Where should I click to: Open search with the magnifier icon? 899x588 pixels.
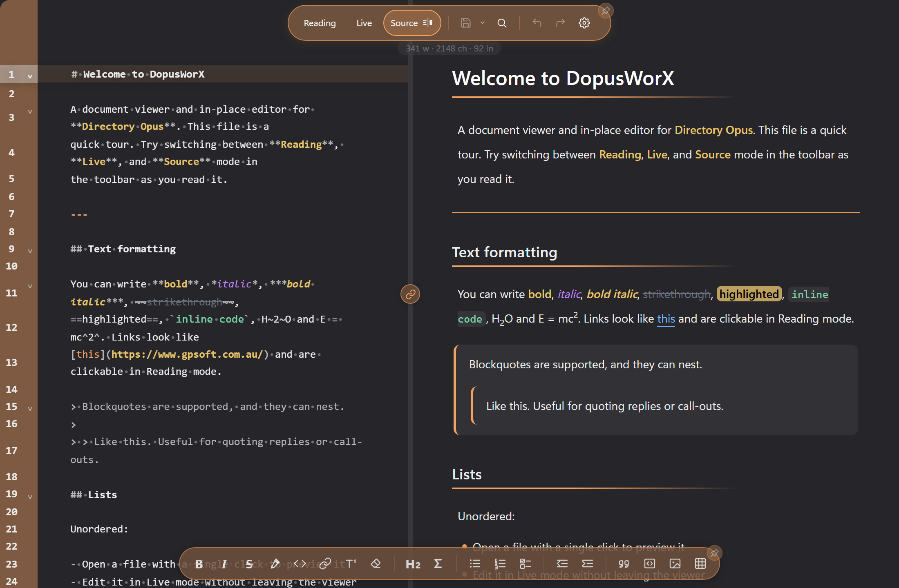tap(502, 23)
